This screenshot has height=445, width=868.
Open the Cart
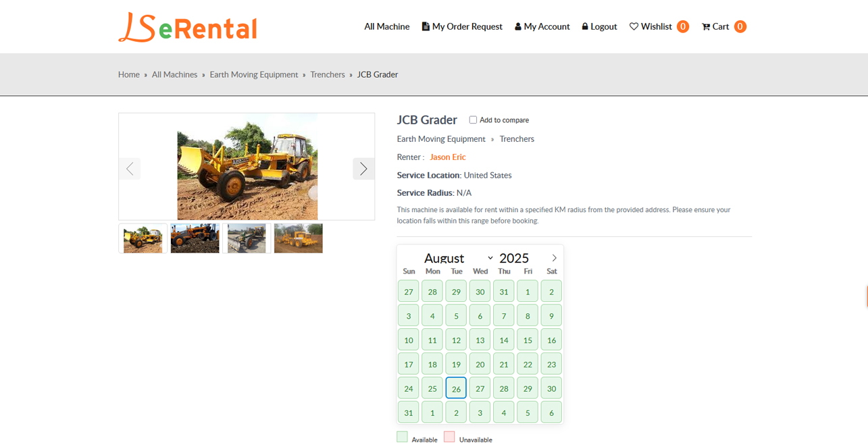[x=723, y=26]
